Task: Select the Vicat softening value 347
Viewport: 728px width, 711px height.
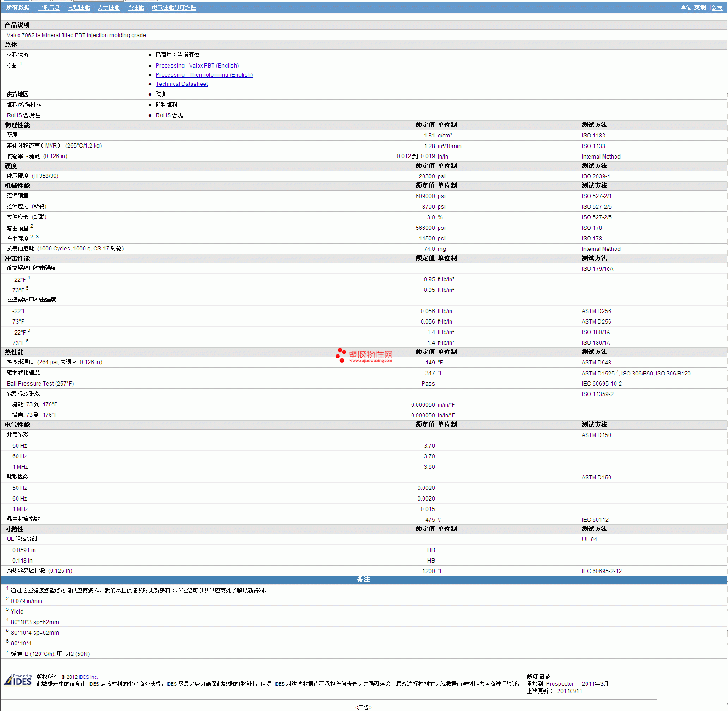Action: coord(430,373)
